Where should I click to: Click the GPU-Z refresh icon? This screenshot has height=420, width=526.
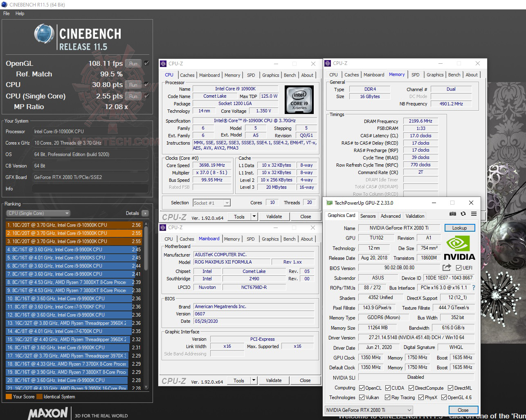[x=463, y=214]
